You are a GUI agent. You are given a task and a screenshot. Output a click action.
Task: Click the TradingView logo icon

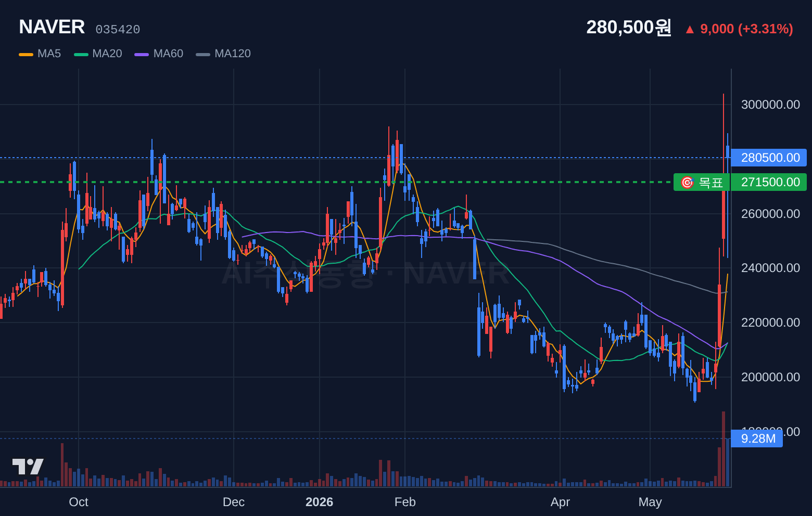(28, 467)
